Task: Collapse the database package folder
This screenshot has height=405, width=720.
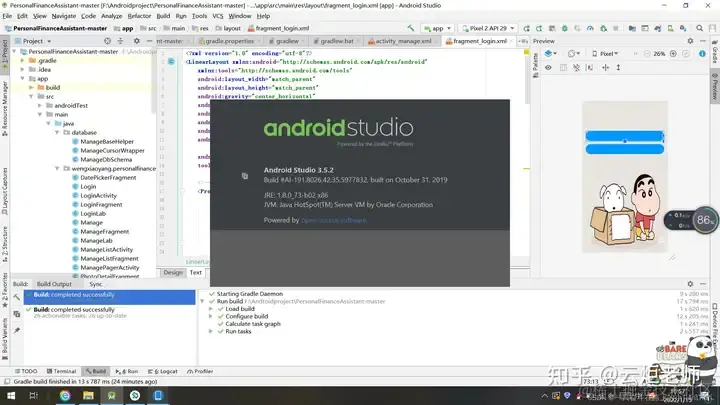Action: pos(57,132)
